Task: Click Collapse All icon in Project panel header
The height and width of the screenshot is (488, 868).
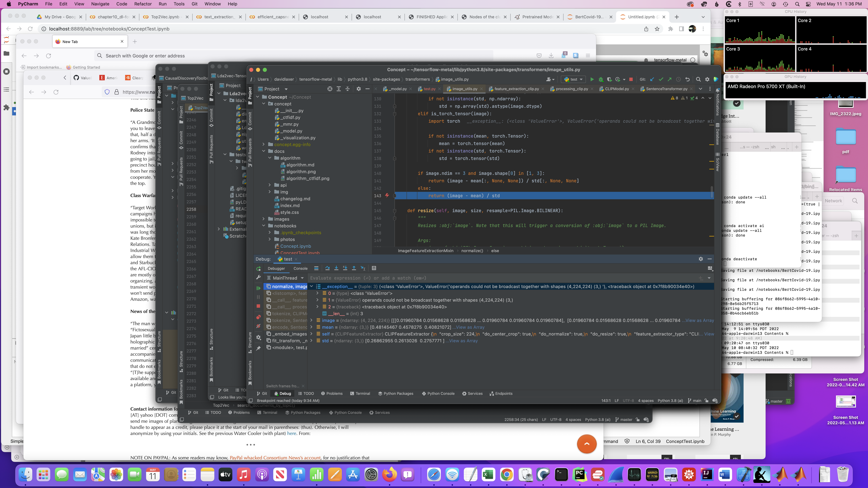Action: click(x=347, y=89)
